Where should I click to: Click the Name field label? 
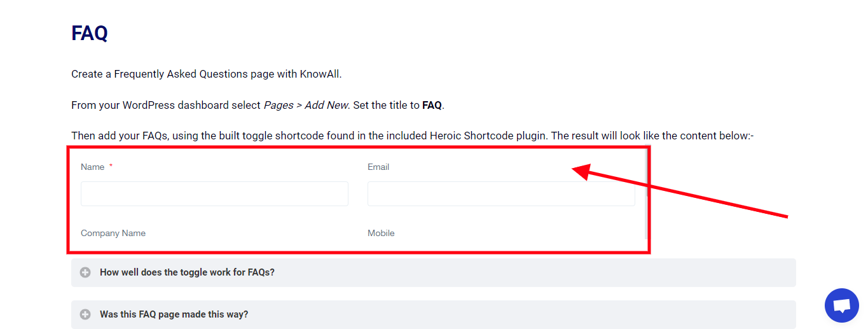coord(92,167)
